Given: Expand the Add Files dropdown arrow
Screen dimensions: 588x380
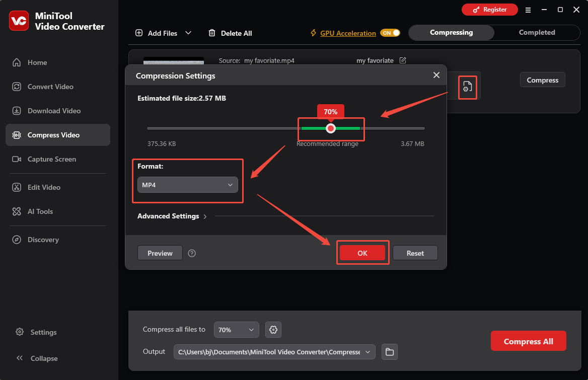Looking at the screenshot, I should [188, 33].
